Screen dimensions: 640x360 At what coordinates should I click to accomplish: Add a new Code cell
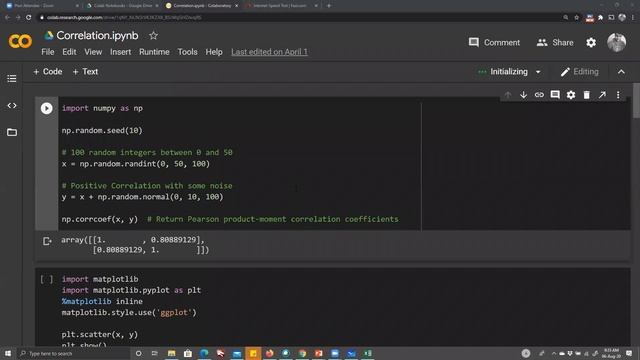48,72
